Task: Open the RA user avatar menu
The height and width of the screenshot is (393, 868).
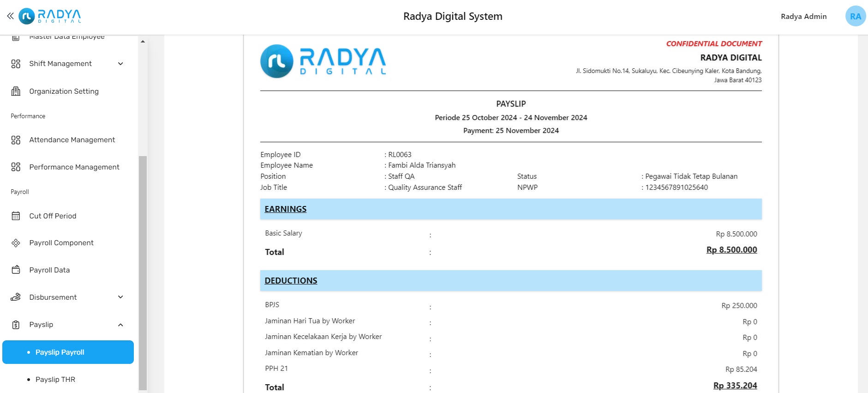Action: (x=856, y=16)
